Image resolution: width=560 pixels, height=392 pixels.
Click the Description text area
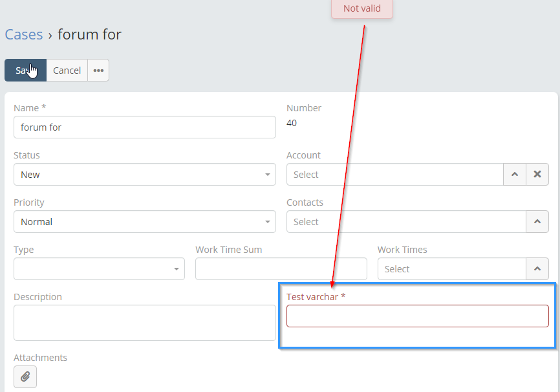click(145, 323)
